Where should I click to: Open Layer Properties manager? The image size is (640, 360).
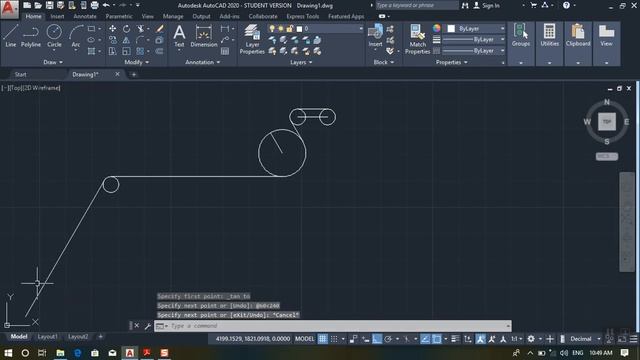coord(252,39)
